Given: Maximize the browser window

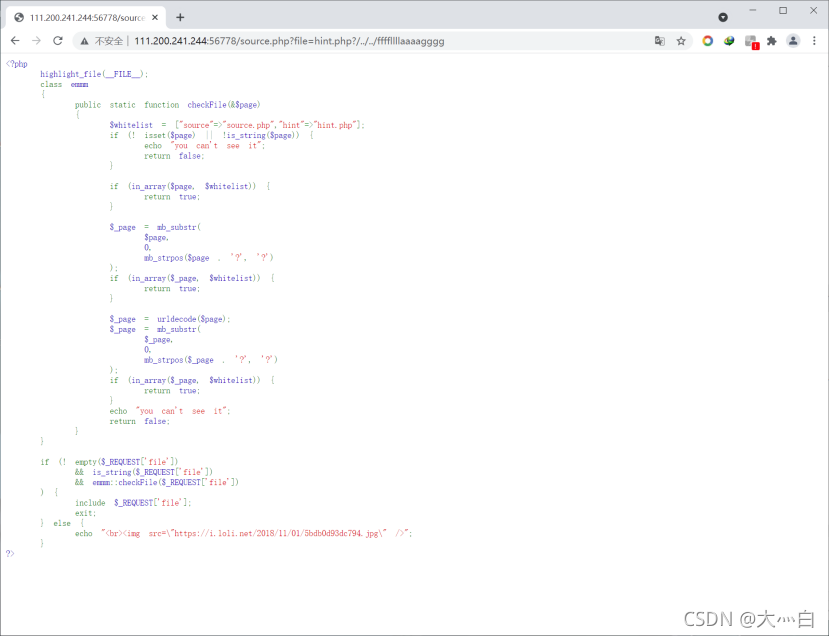Looking at the screenshot, I should tap(783, 11).
